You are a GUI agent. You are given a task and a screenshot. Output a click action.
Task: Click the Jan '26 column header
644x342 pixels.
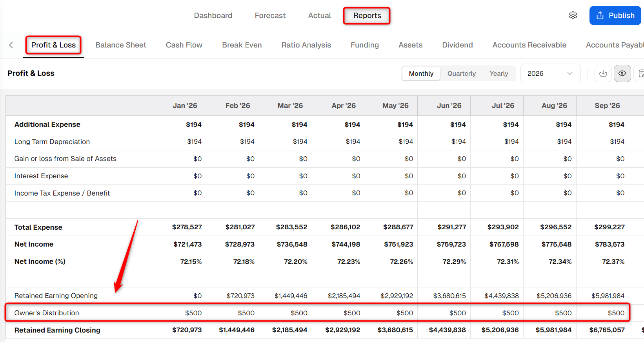click(185, 106)
